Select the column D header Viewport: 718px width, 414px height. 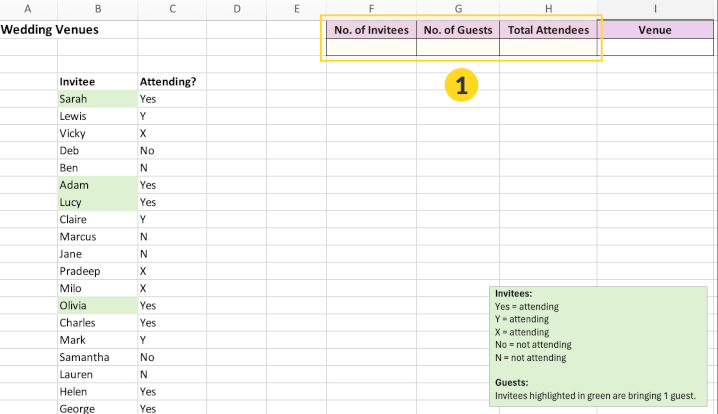[236, 8]
